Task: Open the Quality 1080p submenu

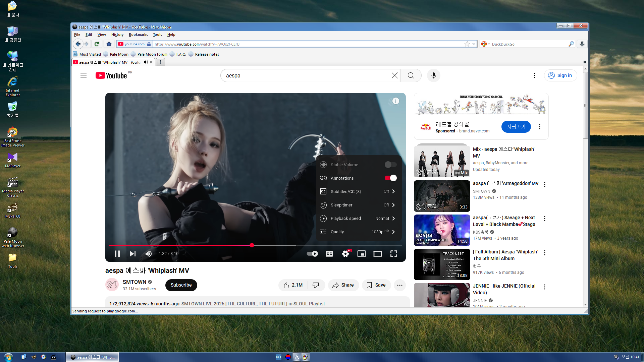Action: 358,232
